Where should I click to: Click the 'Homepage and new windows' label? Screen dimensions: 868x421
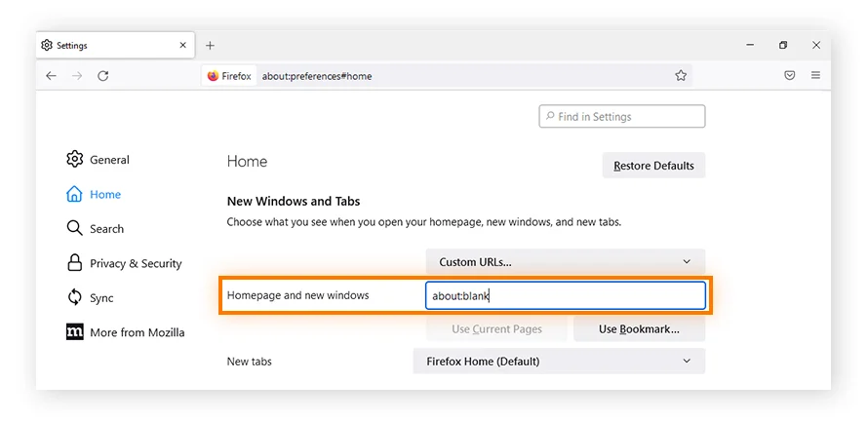click(297, 295)
